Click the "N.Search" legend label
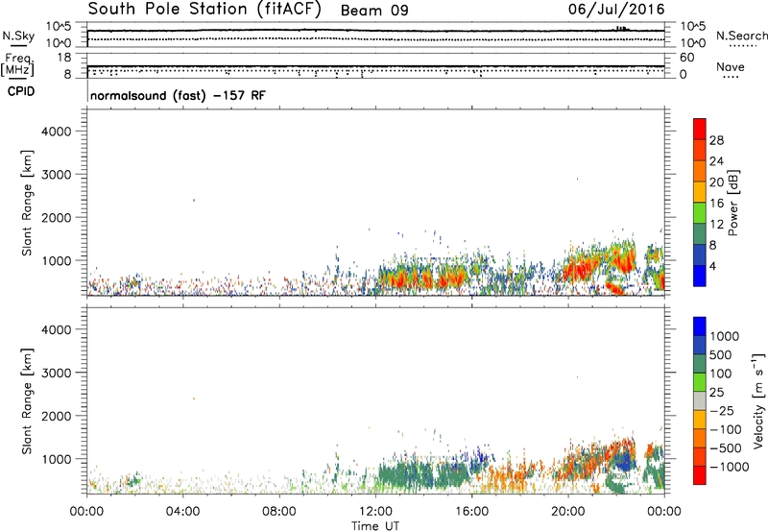Image resolution: width=768 pixels, height=532 pixels. (x=742, y=36)
